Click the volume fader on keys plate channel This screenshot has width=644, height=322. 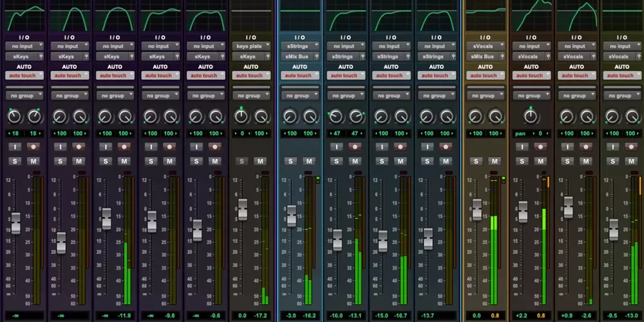coord(243,209)
